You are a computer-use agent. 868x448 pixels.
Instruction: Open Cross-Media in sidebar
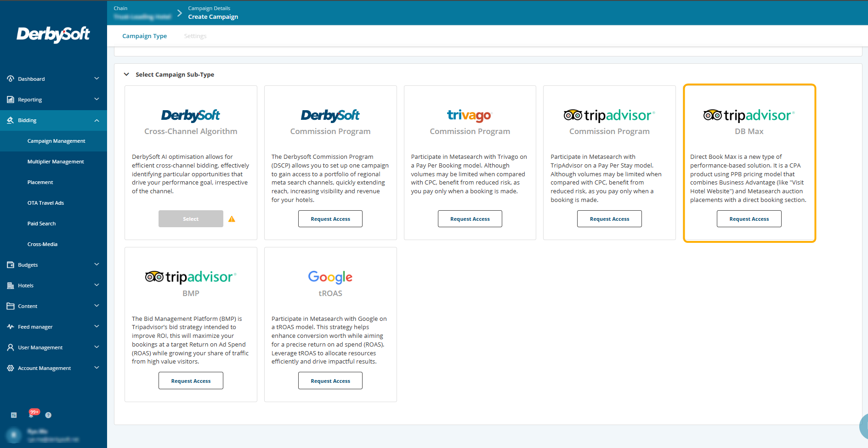coord(53,244)
